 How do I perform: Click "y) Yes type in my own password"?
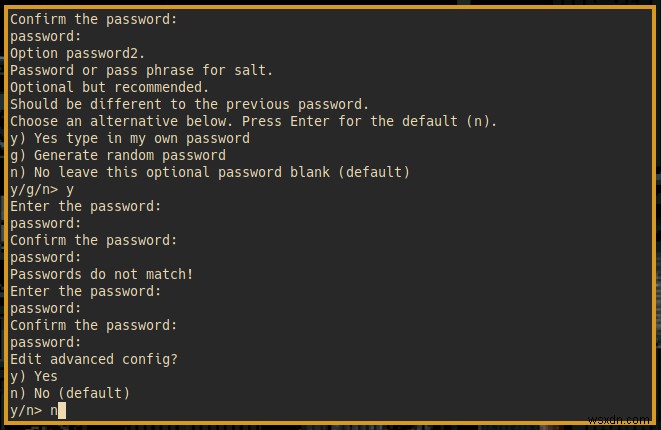click(x=130, y=138)
